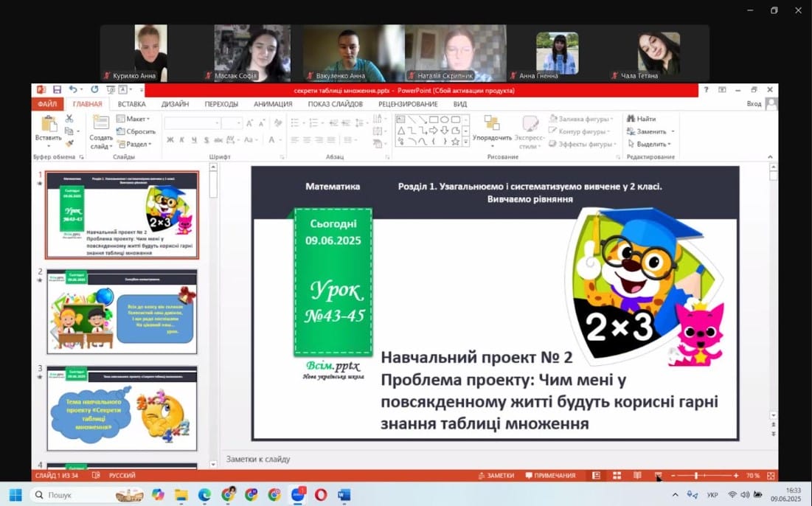Toggle strikethrough formatting
Viewport: 812px width, 506px height.
click(x=218, y=140)
